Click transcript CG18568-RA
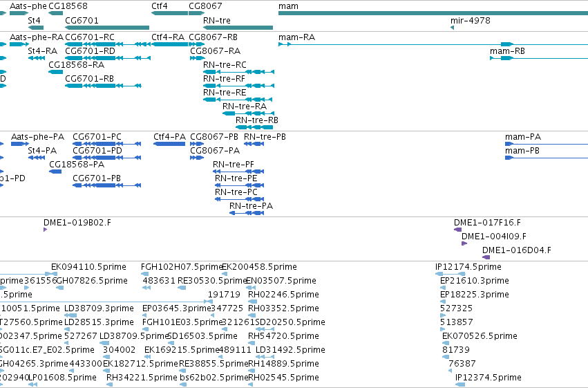Viewport: 588px width, 388px height. 56,72
